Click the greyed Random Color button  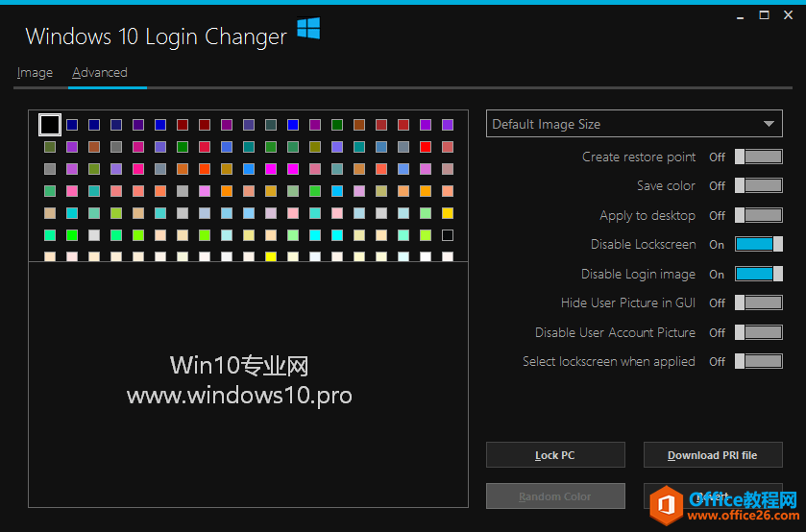555,496
